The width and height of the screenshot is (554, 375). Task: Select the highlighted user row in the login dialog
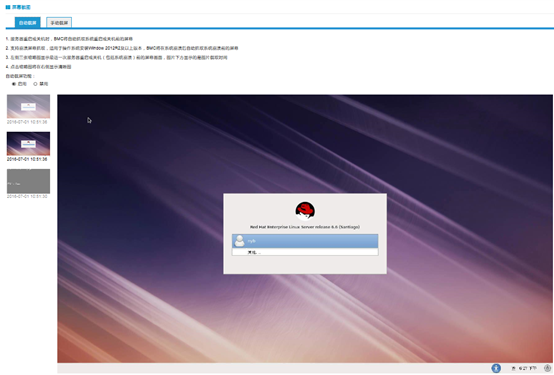pos(305,241)
